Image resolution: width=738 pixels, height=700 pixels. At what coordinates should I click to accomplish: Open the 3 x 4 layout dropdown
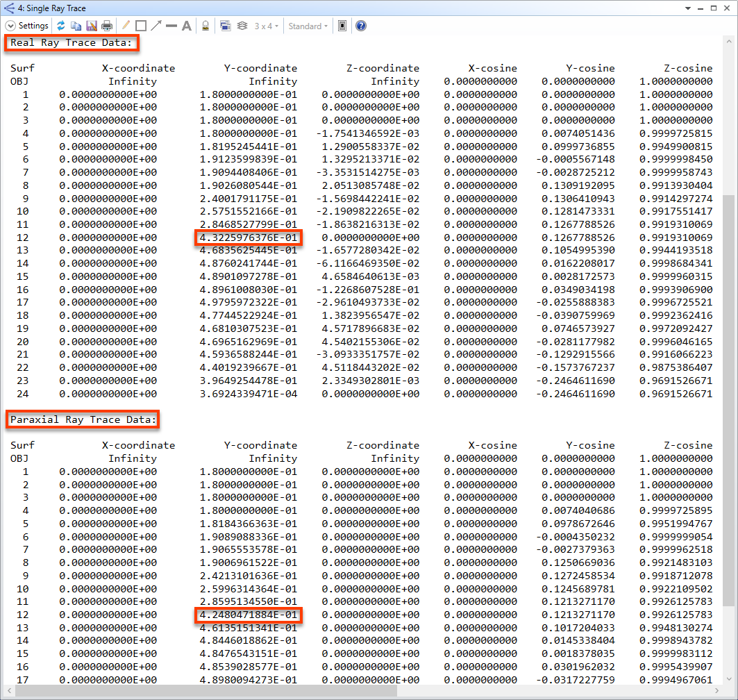click(x=267, y=26)
